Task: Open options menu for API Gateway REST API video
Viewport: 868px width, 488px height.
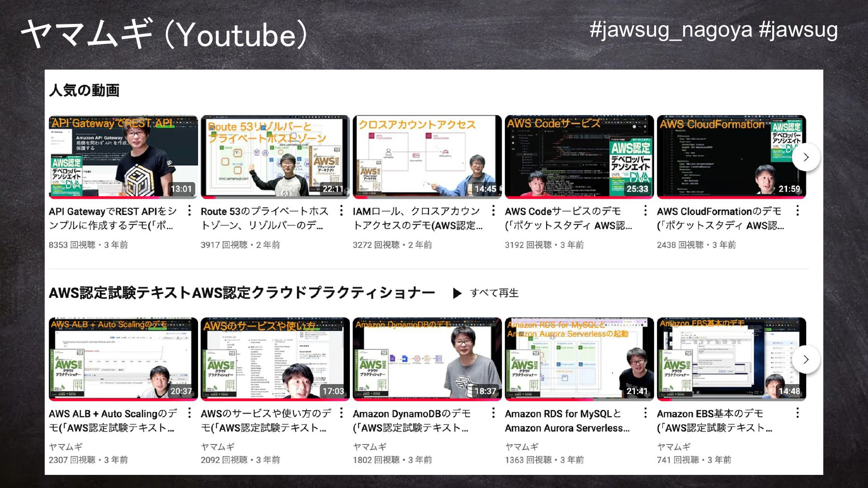Action: click(x=189, y=211)
